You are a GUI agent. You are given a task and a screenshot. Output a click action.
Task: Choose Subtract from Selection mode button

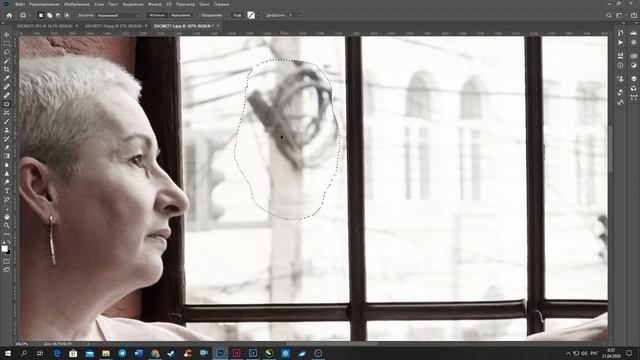pyautogui.click(x=58, y=15)
